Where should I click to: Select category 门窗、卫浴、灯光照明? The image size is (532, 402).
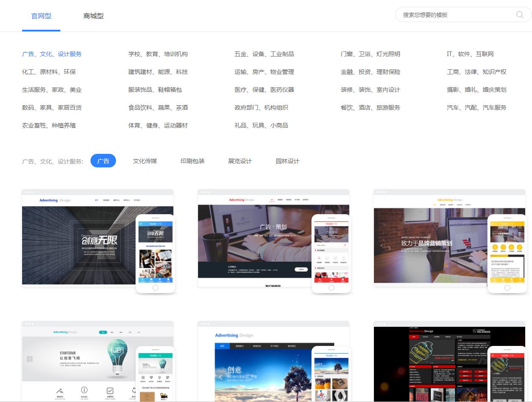click(x=371, y=54)
